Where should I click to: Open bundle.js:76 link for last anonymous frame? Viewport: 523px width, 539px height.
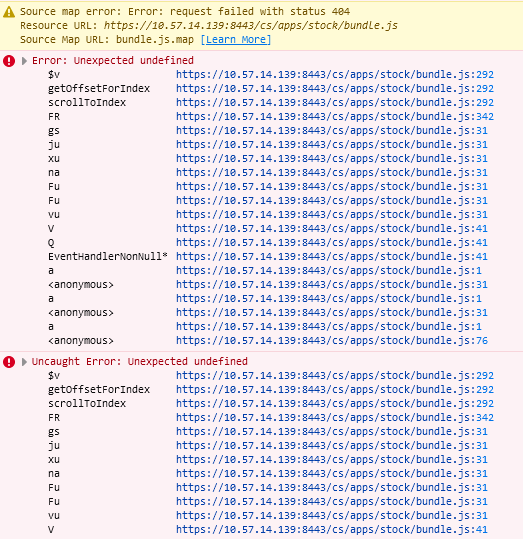point(332,341)
